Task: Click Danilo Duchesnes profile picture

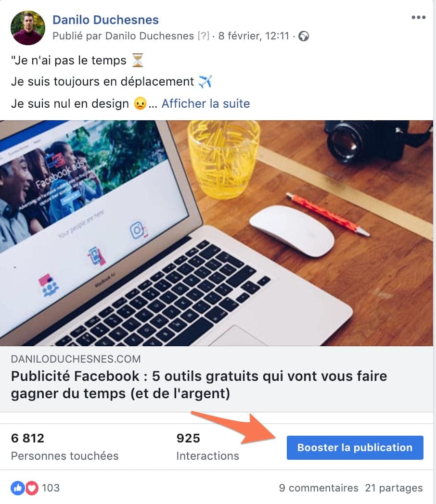Action: pyautogui.click(x=28, y=27)
